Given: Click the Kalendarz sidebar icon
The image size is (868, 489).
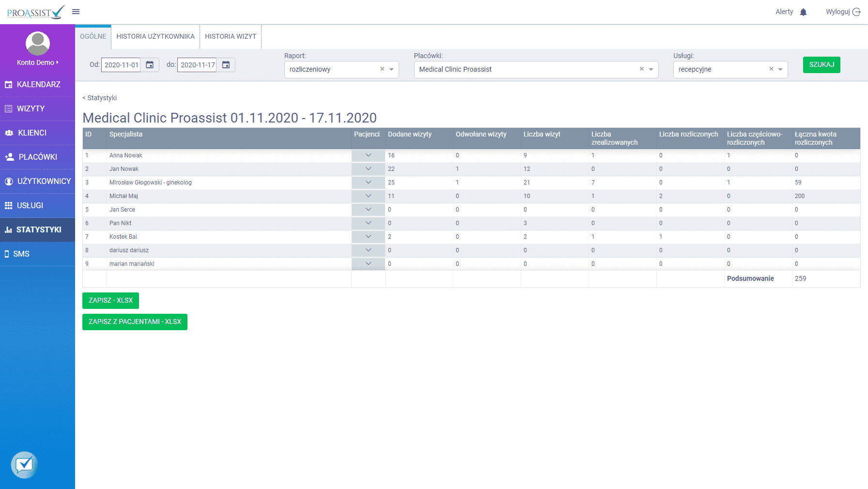Looking at the screenshot, I should coord(8,85).
